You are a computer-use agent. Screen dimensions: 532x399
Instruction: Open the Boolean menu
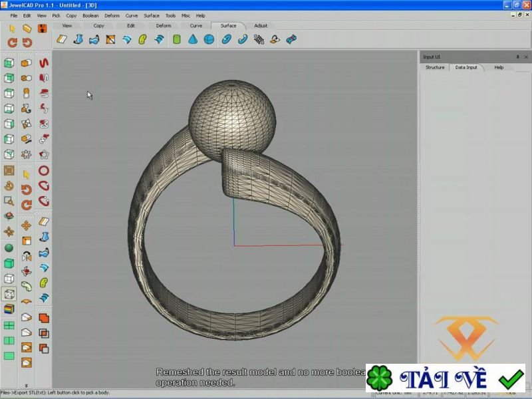point(90,15)
